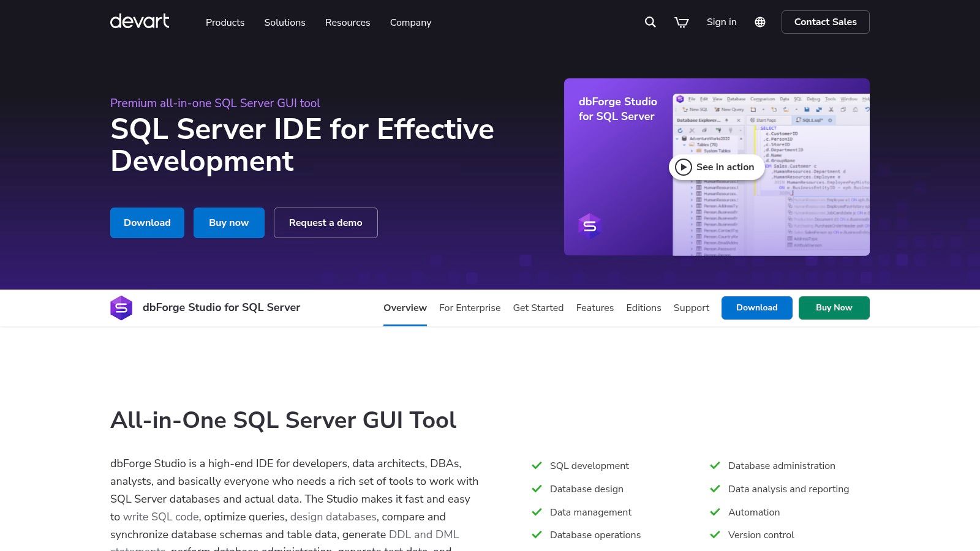Open the shopping cart icon
980x551 pixels.
point(682,22)
